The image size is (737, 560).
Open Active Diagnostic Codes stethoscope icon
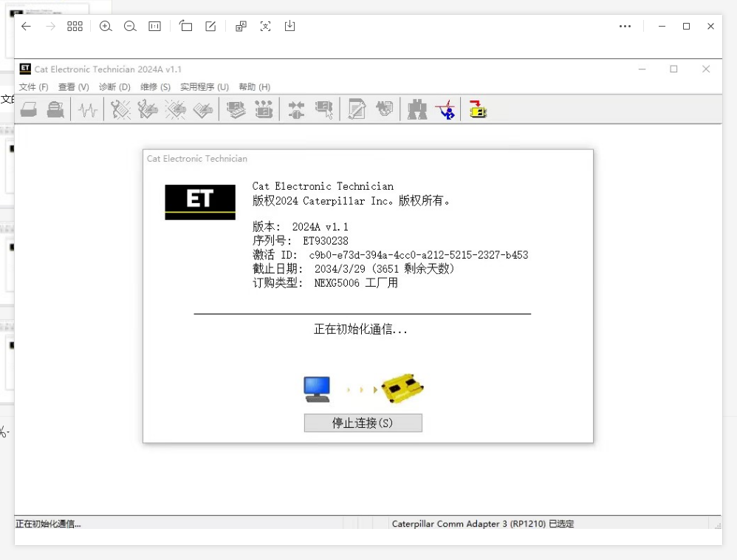coord(120,110)
